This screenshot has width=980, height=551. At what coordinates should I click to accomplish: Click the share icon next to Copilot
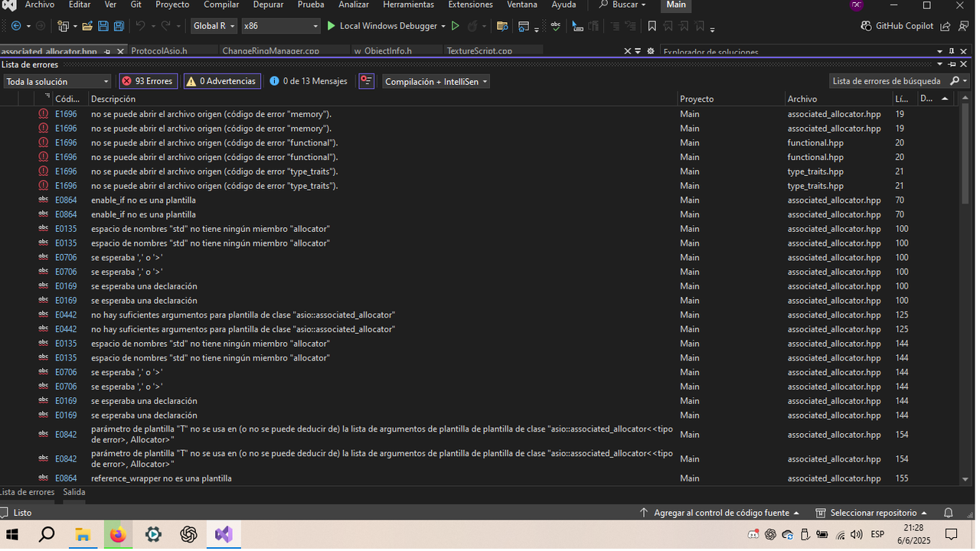945,26
